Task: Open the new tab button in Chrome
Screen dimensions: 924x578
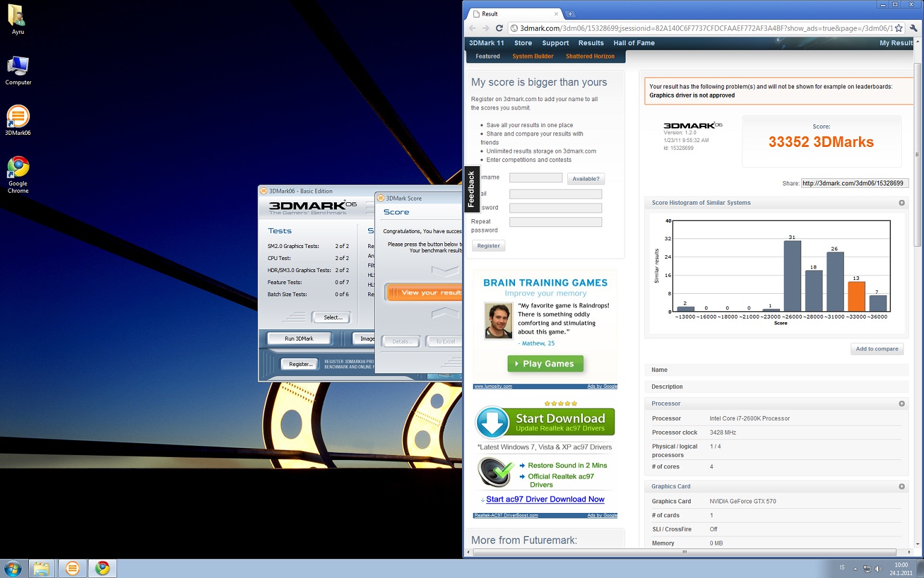Action: (x=570, y=14)
